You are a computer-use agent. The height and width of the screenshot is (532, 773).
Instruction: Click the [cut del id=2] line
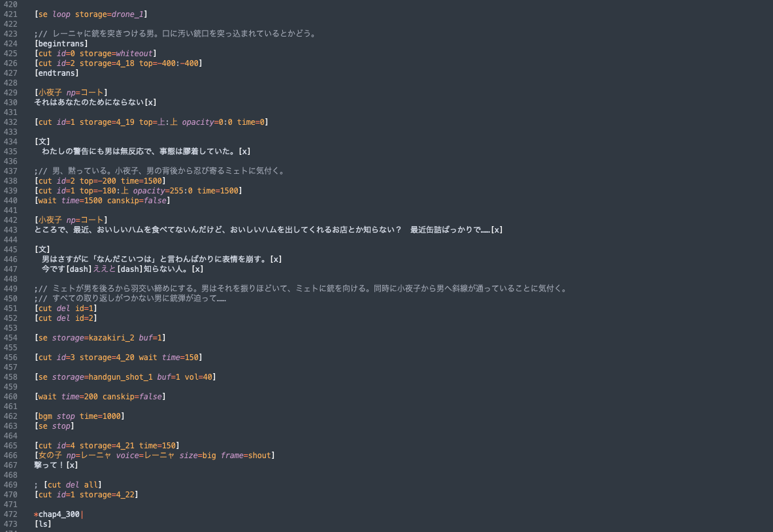tap(65, 318)
